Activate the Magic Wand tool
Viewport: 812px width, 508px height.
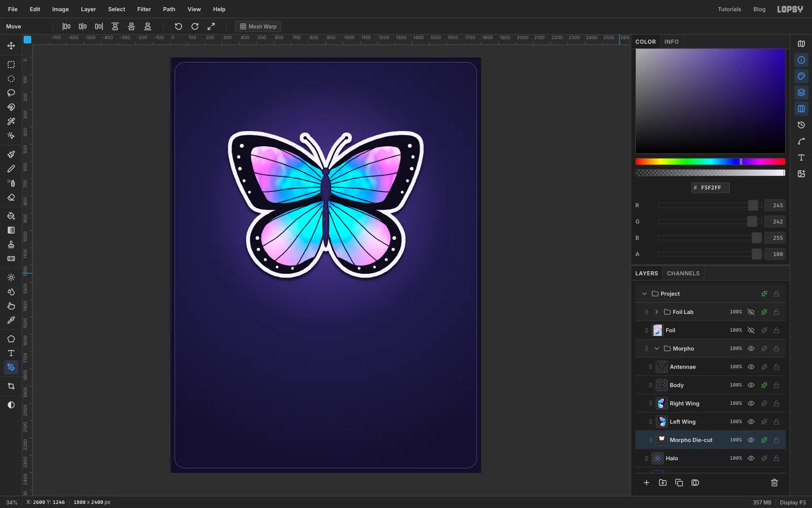point(11,121)
